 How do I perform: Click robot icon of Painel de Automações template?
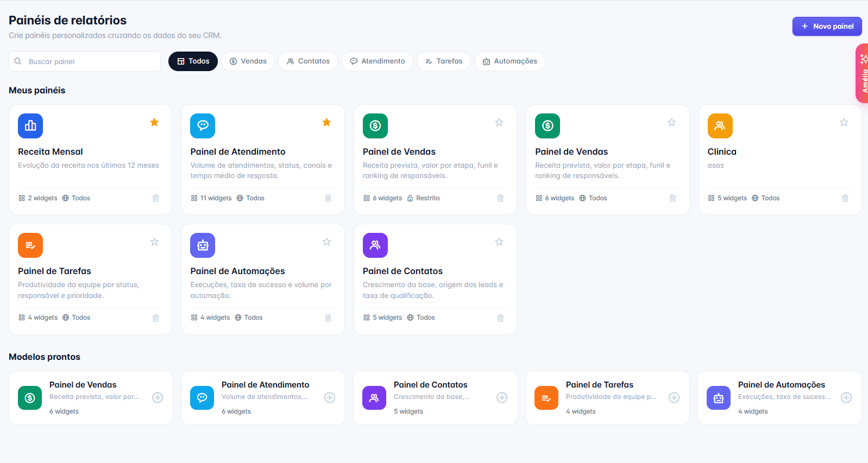719,398
